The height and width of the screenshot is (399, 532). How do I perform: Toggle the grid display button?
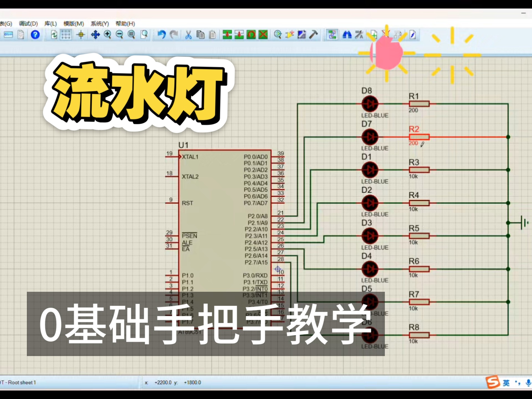[x=66, y=35]
